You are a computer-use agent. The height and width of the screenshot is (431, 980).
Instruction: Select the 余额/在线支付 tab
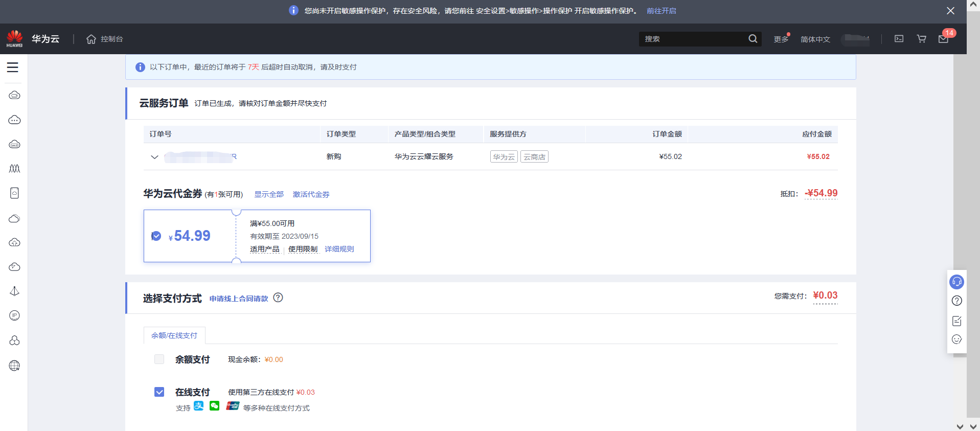point(174,335)
